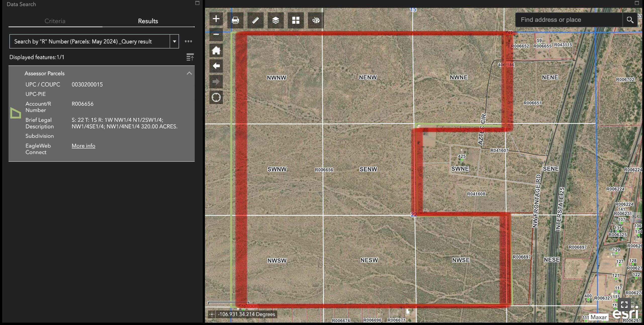Image resolution: width=644 pixels, height=325 pixels.
Task: Open the query result layer dropdown
Action: click(x=174, y=41)
